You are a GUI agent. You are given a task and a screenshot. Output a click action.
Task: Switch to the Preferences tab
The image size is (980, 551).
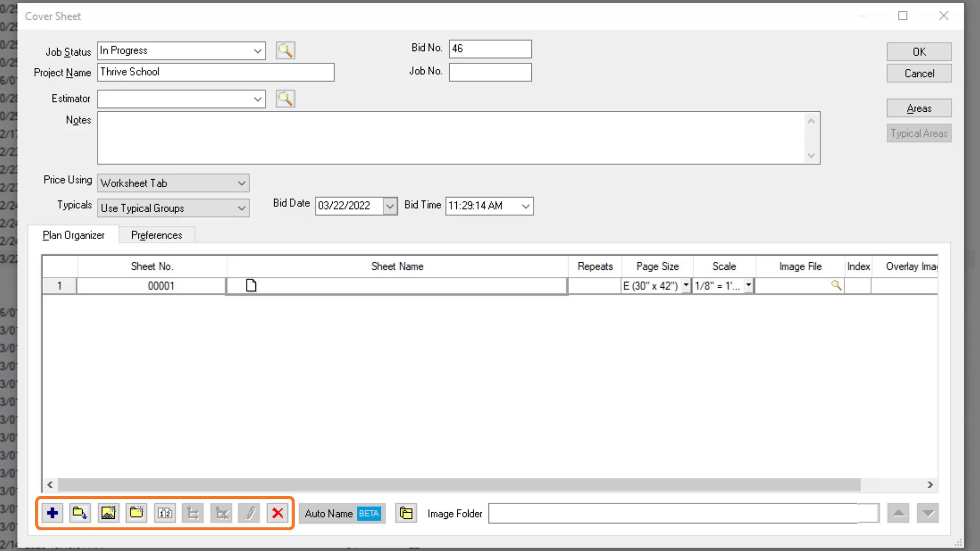pyautogui.click(x=156, y=235)
